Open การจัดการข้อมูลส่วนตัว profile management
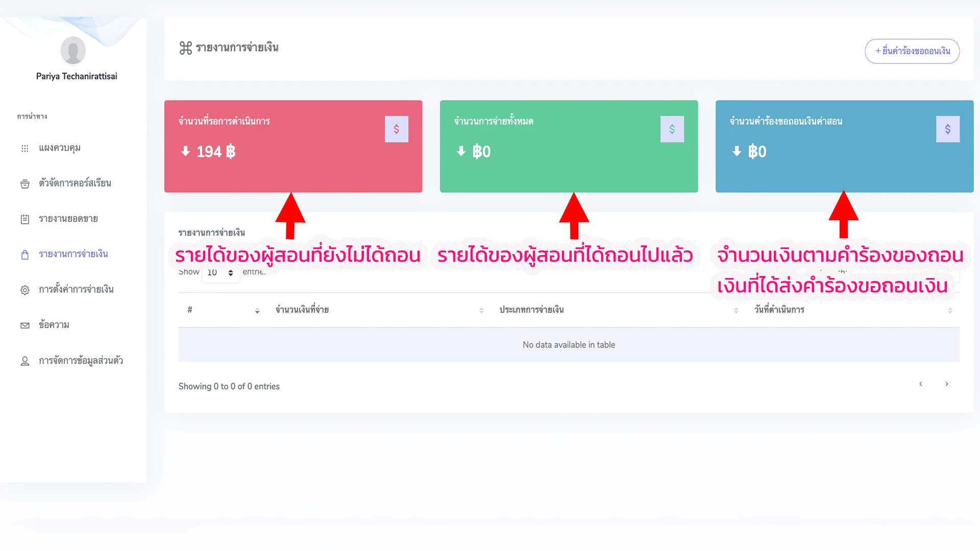This screenshot has width=980, height=551. pyautogui.click(x=81, y=361)
